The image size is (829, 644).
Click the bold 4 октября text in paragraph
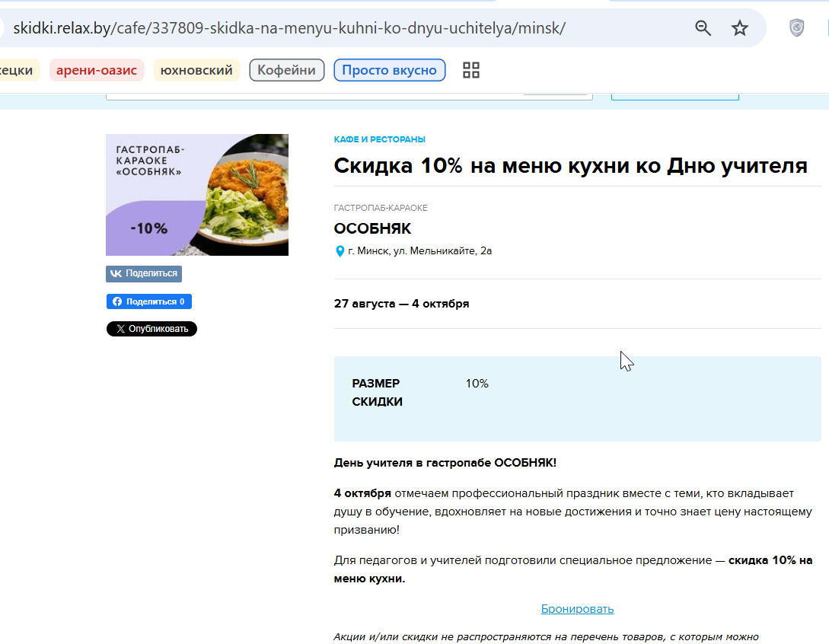[362, 493]
